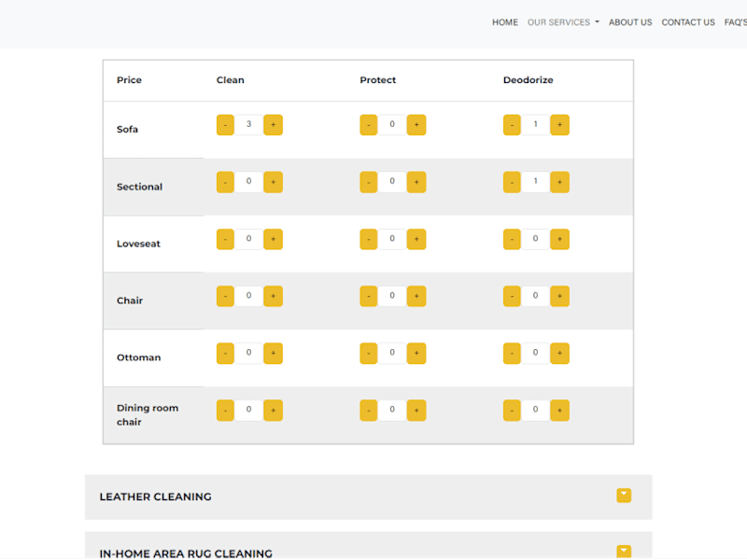This screenshot has height=560, width=747.
Task: Increment Dining room chair Deodorize
Action: point(559,411)
